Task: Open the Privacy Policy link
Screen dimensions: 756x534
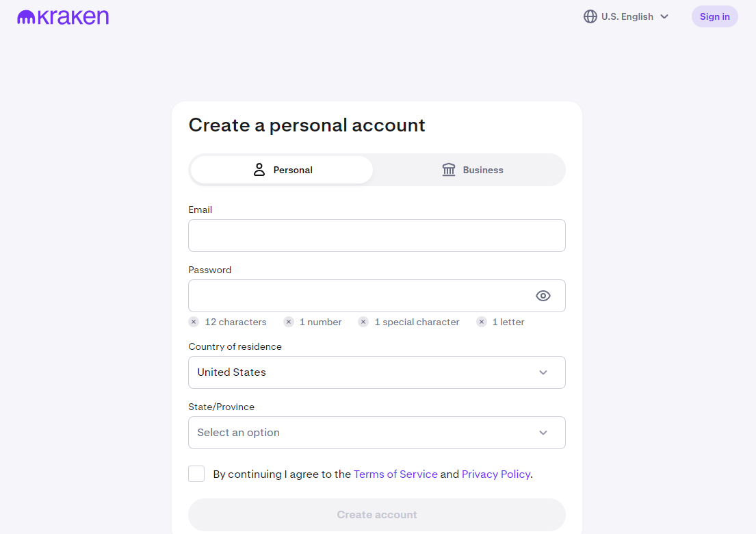Action: pos(495,474)
